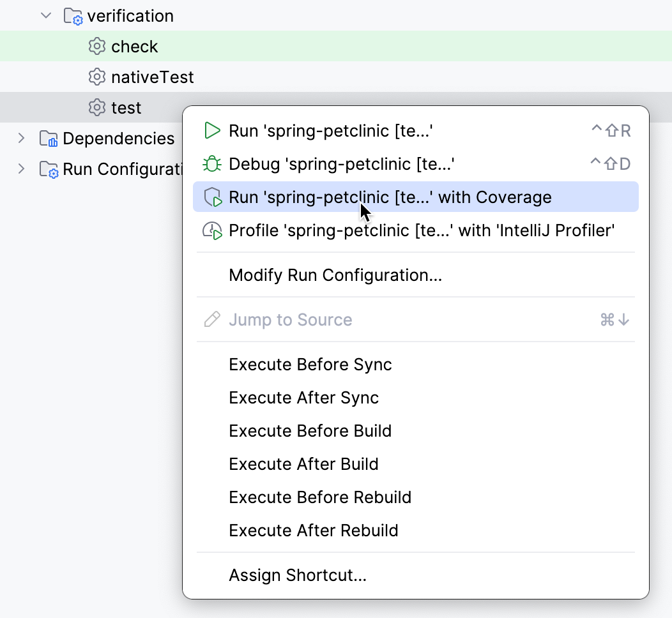The image size is (672, 618).
Task: Click 'Assign Shortcut...' at the menu bottom
Action: tap(298, 575)
